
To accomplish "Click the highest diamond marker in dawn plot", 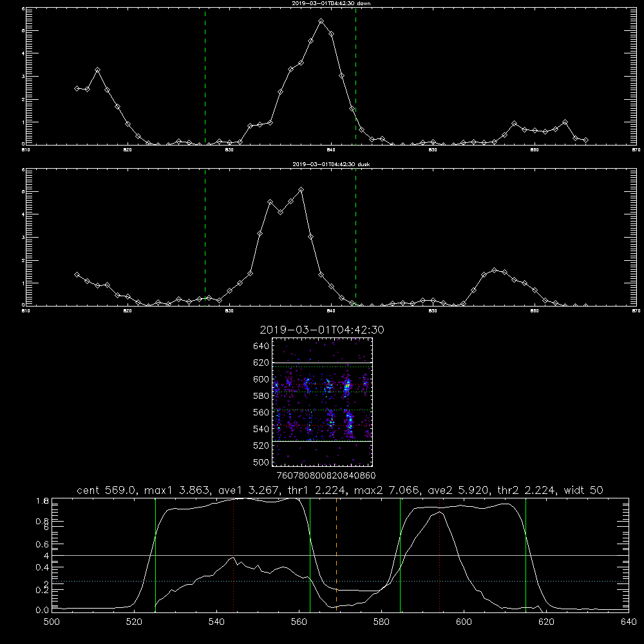I will (x=321, y=21).
